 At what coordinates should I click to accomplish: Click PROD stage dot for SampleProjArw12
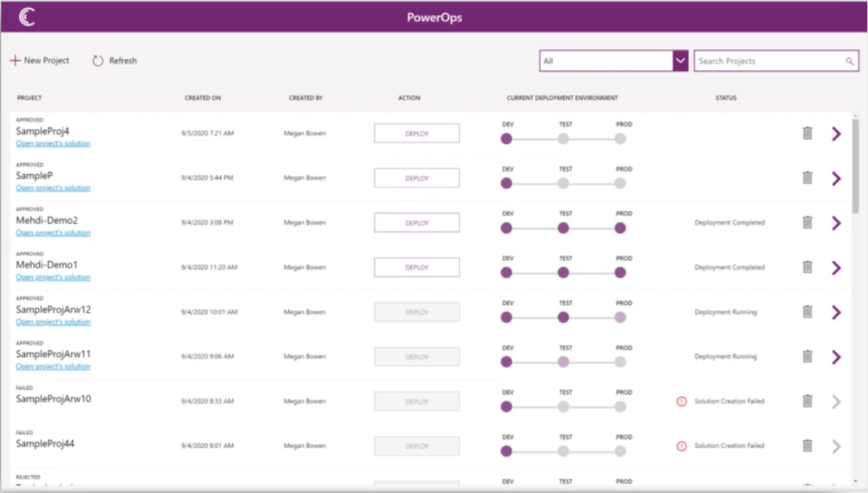[620, 318]
